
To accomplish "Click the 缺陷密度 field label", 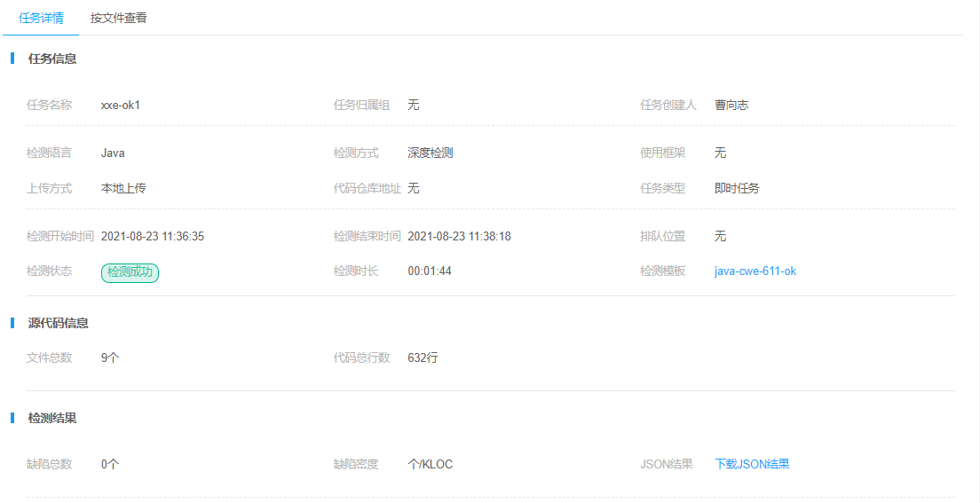I will [356, 464].
